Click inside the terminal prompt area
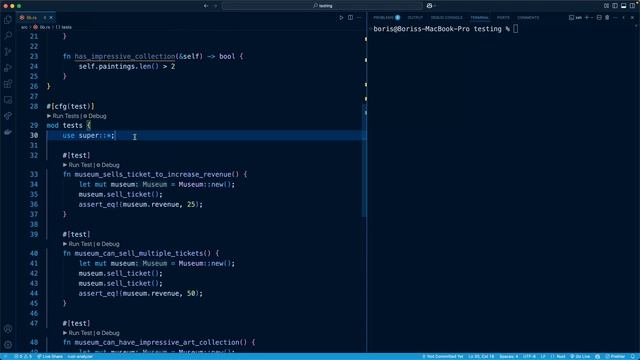This screenshot has width=640, height=360. coord(502,188)
